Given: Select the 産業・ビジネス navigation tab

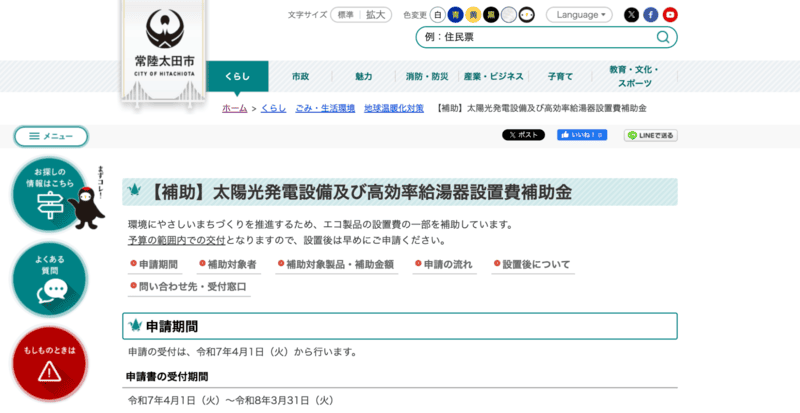Looking at the screenshot, I should click(x=493, y=77).
